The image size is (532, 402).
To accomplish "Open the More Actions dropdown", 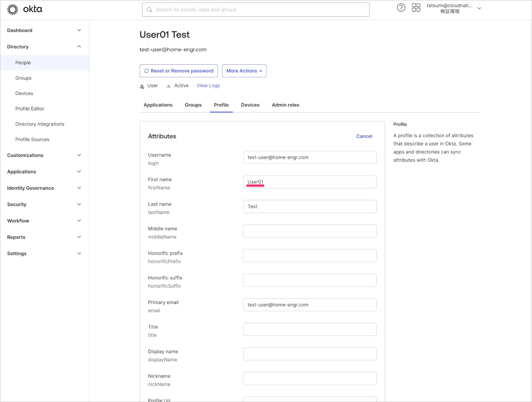I will 244,71.
